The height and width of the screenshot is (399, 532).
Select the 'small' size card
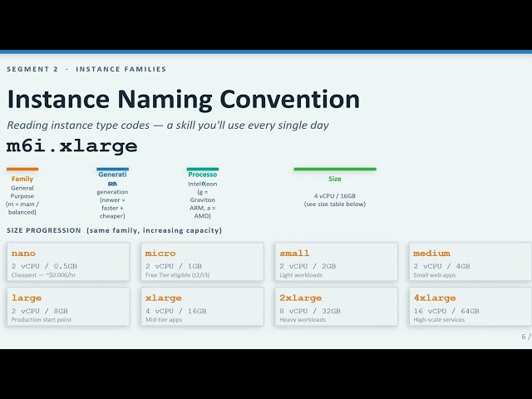336,262
